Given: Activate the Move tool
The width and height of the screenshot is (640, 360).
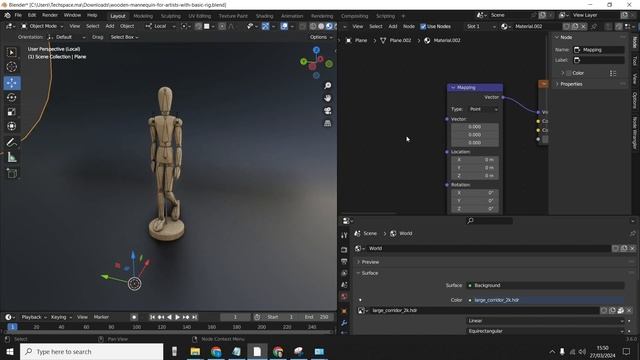Looking at the screenshot, I should 11,83.
